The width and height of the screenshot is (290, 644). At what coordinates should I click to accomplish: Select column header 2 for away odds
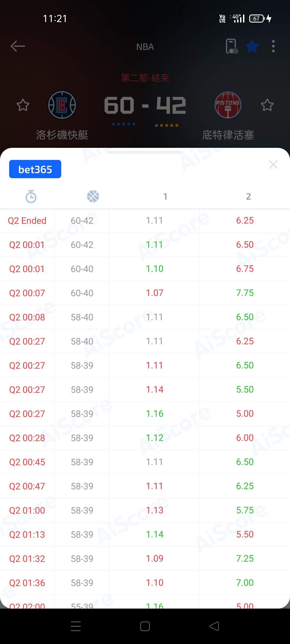[248, 196]
